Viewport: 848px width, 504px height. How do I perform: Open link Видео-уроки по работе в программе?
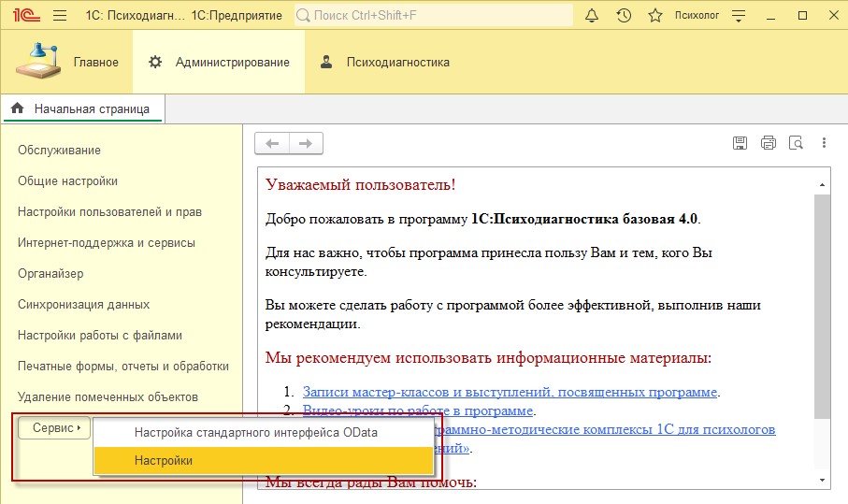pos(418,410)
